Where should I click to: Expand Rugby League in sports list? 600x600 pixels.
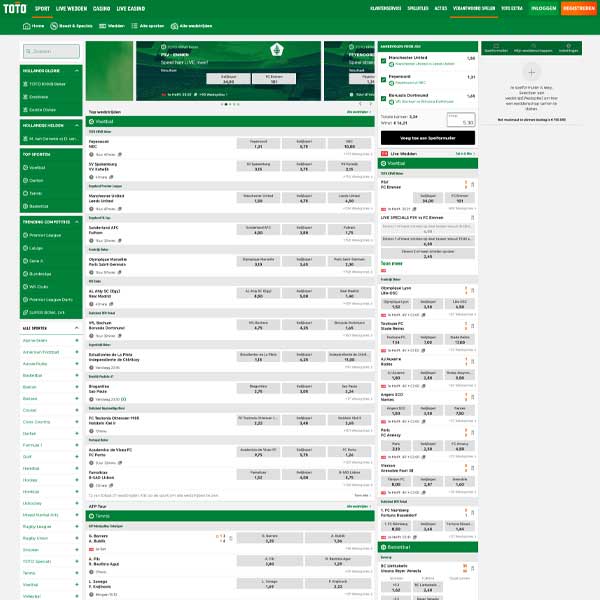pos(77,527)
